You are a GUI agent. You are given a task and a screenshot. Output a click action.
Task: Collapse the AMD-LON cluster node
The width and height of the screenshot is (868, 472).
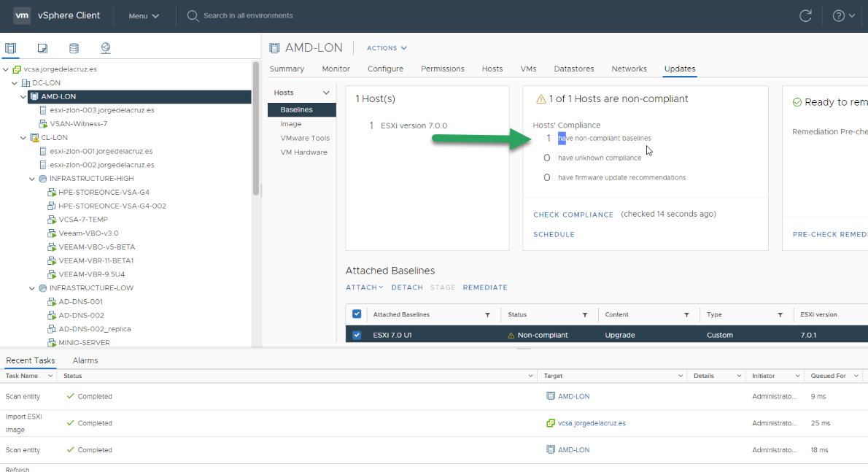click(23, 97)
